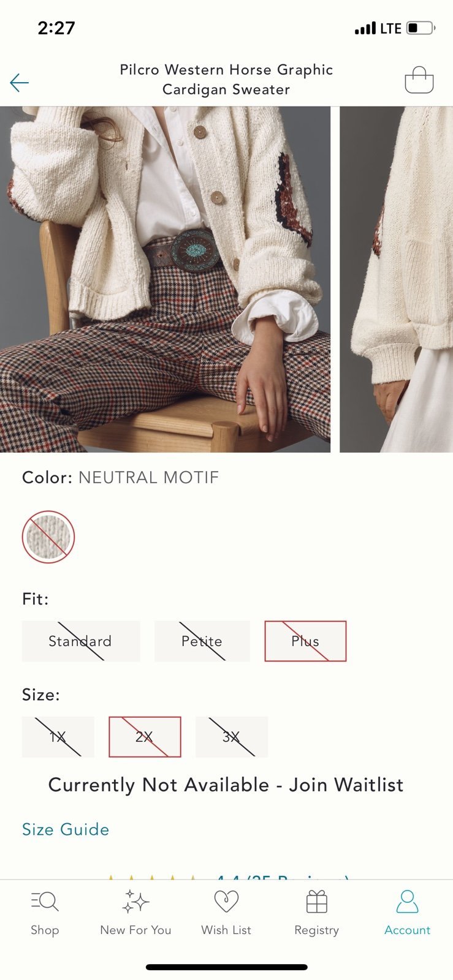Tap the battery icon in status bar

pyautogui.click(x=421, y=28)
